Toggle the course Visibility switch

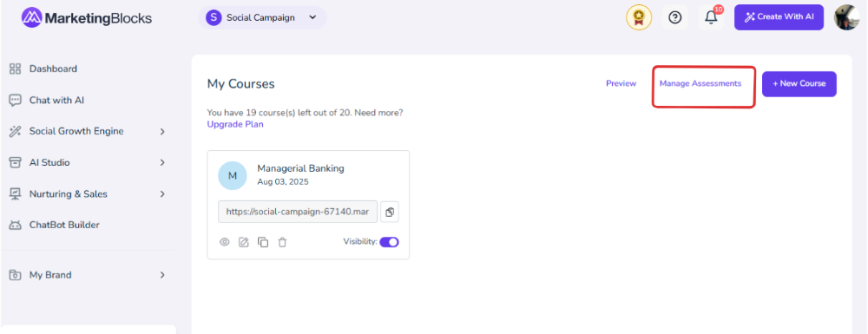[x=389, y=242]
